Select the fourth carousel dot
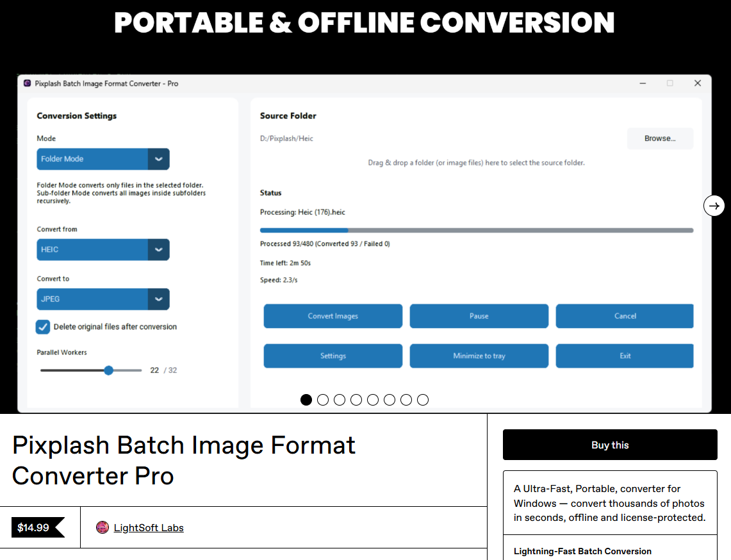This screenshot has width=731, height=560. (356, 400)
